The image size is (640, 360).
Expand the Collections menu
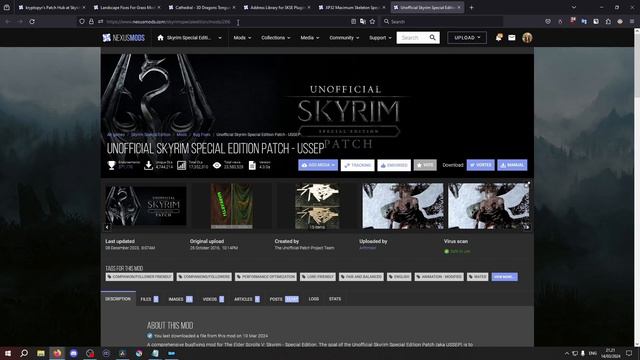[276, 38]
